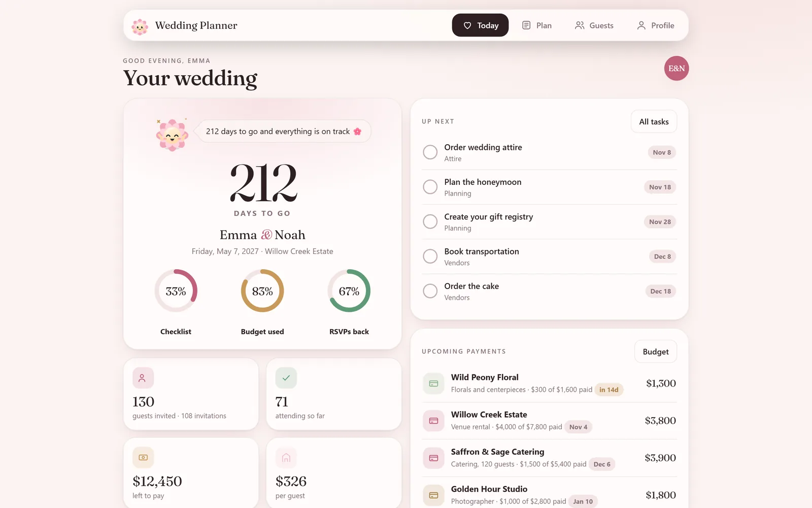Click the $1,300 floral amount

(661, 384)
